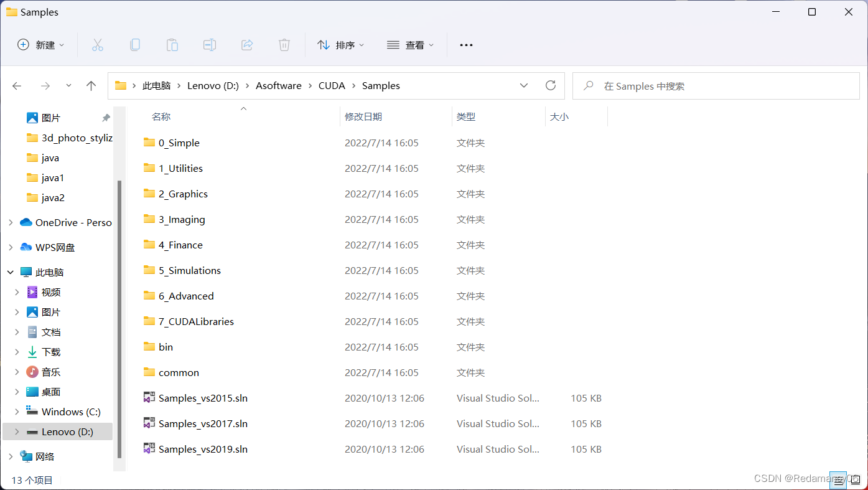Open the 查看 view dropdown

pos(410,45)
